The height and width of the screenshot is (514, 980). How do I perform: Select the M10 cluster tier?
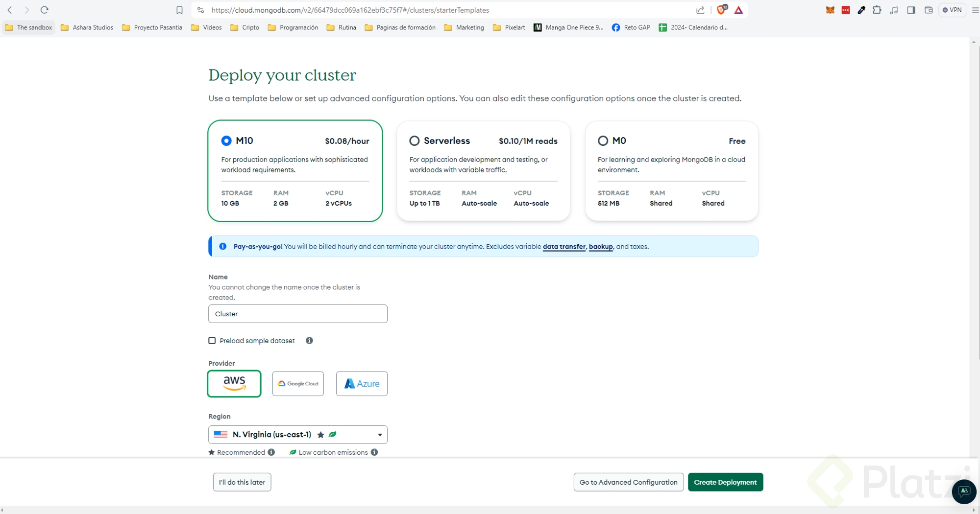[x=295, y=171]
